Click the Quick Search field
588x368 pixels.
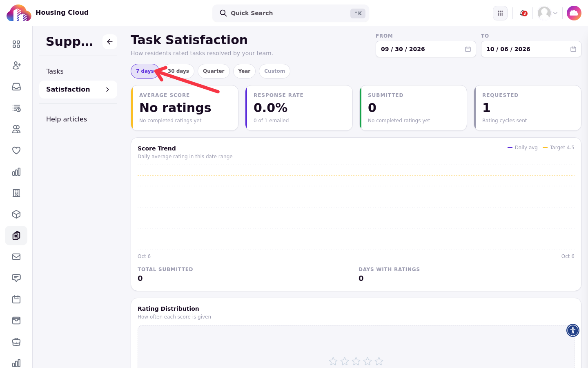[291, 13]
